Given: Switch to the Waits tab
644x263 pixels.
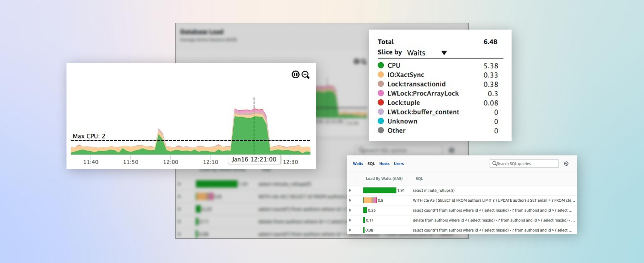Looking at the screenshot, I should point(358,164).
